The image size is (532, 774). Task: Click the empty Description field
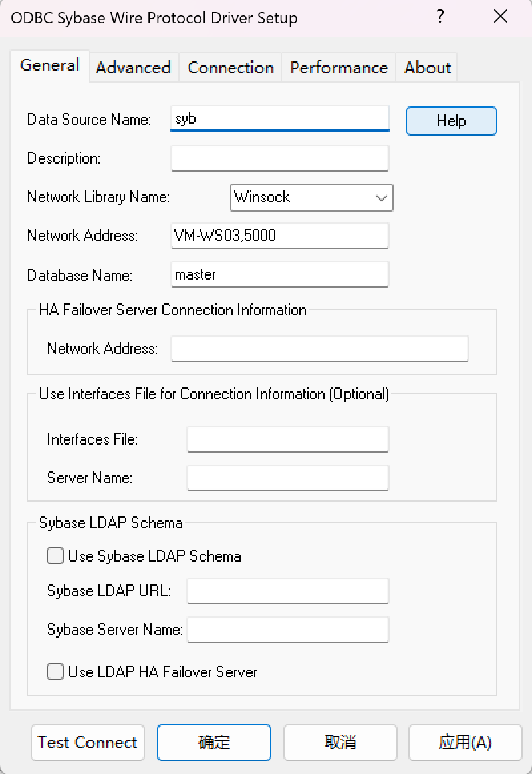279,158
